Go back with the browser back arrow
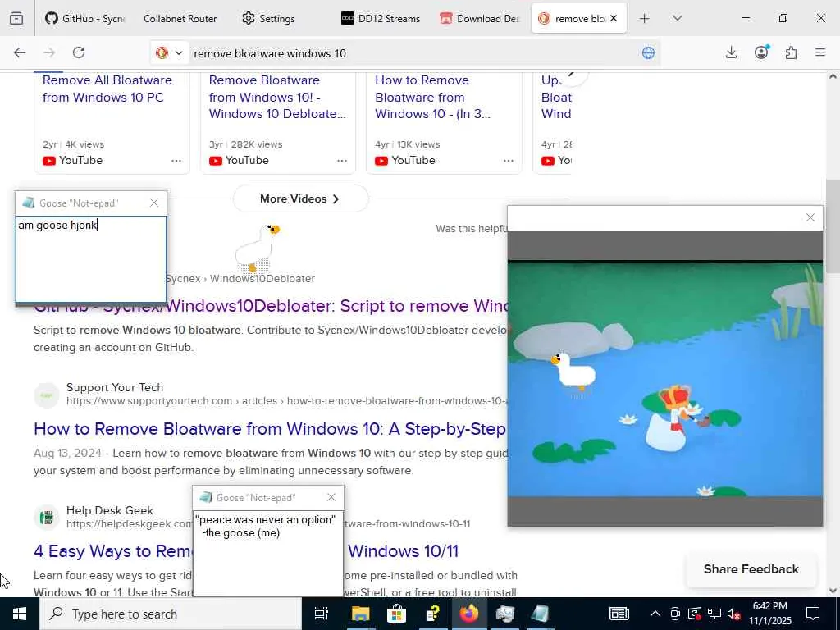This screenshot has width=840, height=630. 20,52
